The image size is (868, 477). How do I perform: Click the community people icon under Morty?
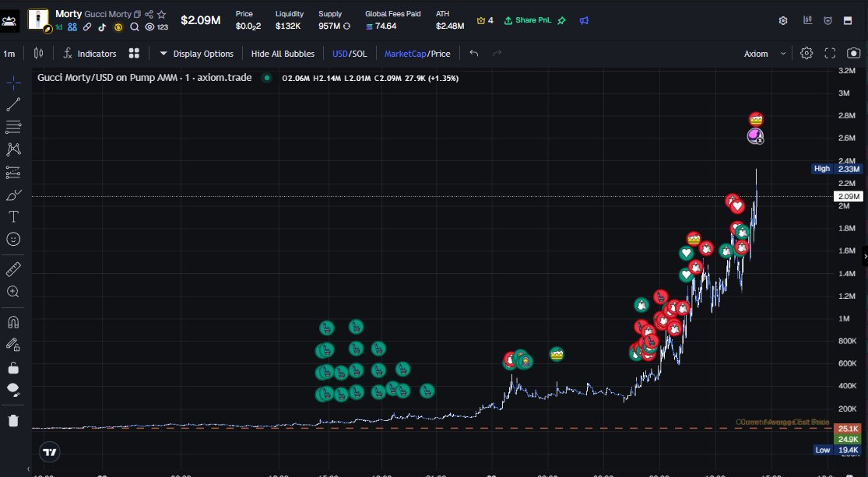tap(72, 26)
